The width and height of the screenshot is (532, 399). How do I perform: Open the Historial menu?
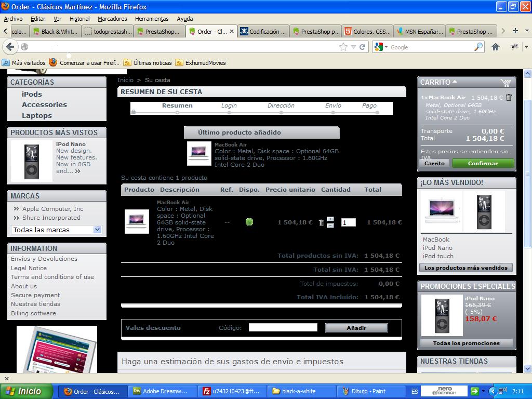pos(79,19)
